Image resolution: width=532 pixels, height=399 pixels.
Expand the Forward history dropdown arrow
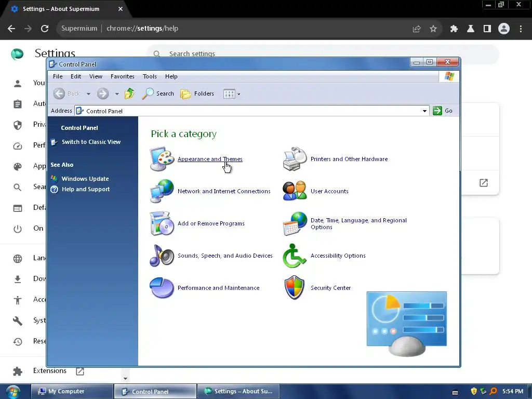point(117,94)
